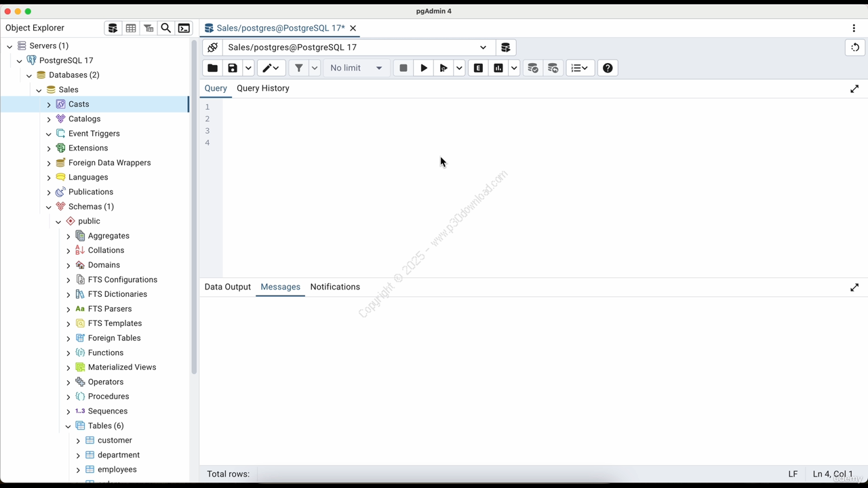Select the department table

pyautogui.click(x=119, y=455)
